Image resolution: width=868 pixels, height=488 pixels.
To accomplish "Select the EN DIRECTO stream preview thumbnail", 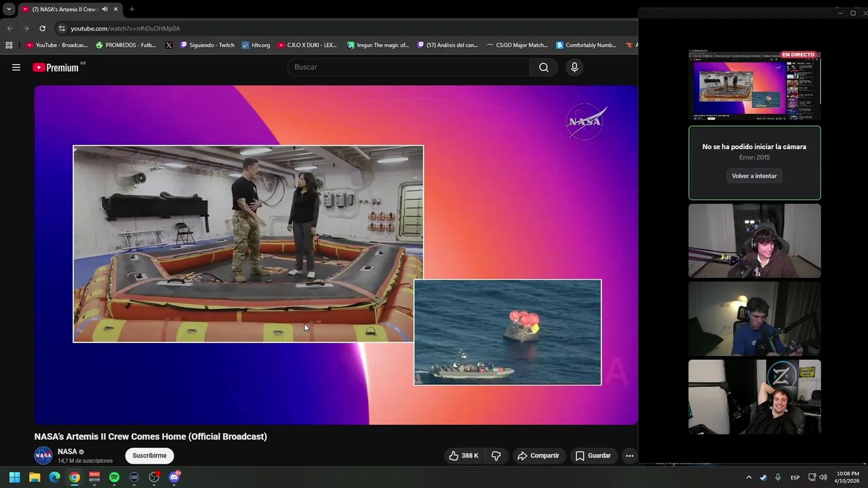I will coord(754,85).
